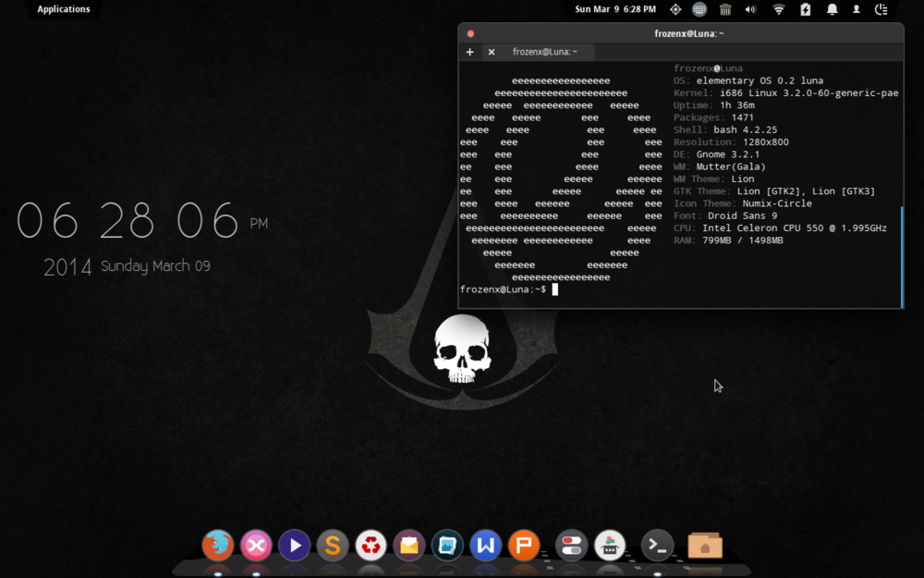Open the battery power indicator

coord(805,9)
